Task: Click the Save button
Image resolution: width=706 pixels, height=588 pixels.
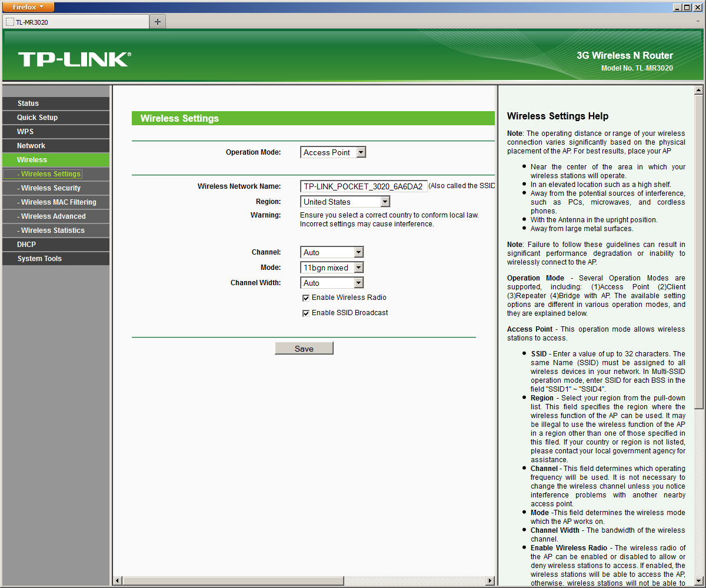Action: pos(304,349)
